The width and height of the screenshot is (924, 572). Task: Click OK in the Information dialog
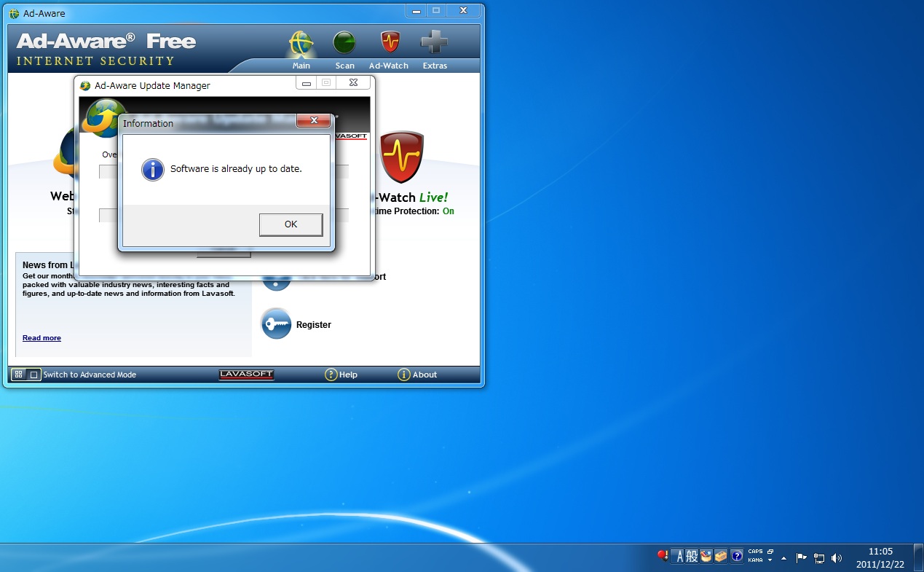click(x=291, y=224)
